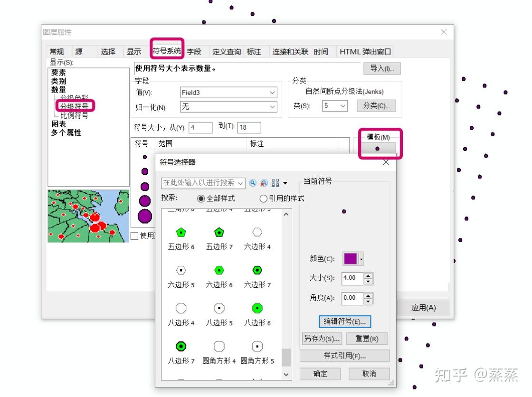Open the HTML 弹出窗口 tab
Screen dimensions: 532x397
point(365,51)
